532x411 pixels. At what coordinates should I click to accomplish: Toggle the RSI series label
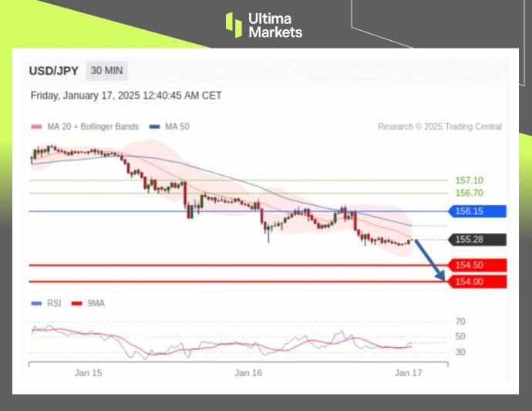[x=52, y=303]
